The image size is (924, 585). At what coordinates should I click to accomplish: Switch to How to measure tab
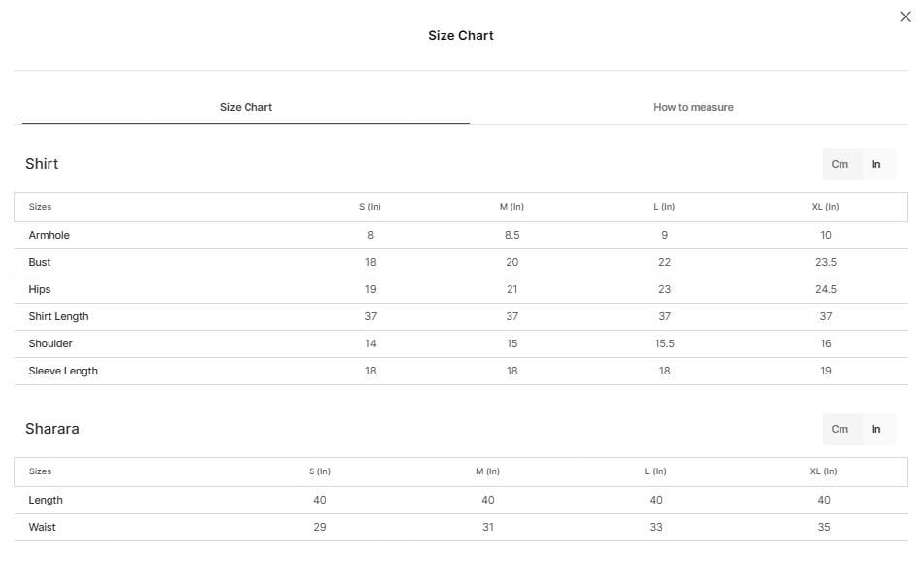click(x=693, y=107)
